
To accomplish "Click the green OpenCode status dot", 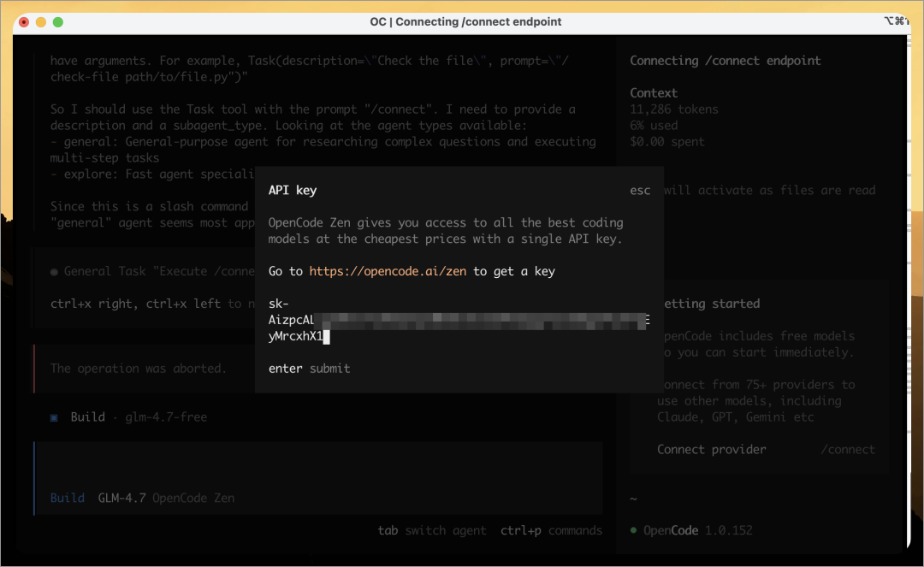I will tap(633, 530).
